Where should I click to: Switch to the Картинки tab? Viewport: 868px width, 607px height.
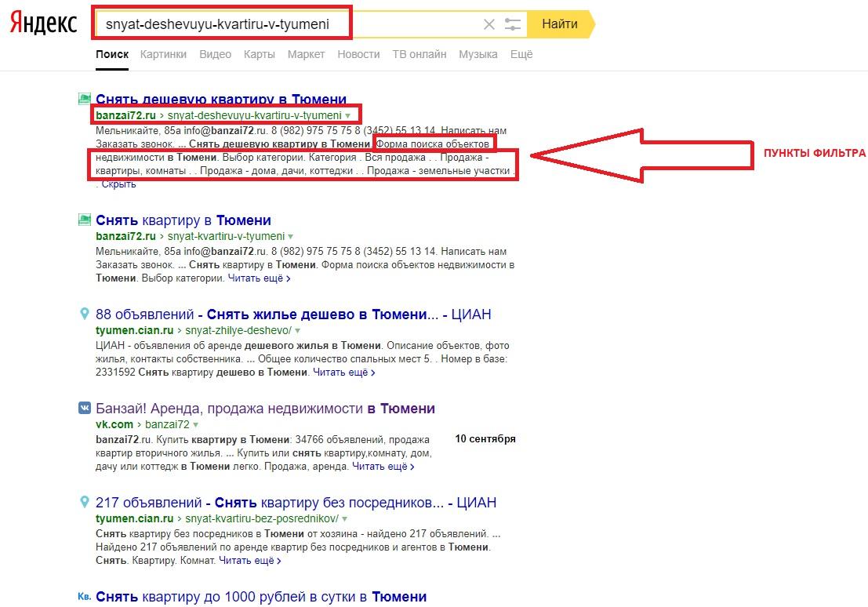click(163, 54)
